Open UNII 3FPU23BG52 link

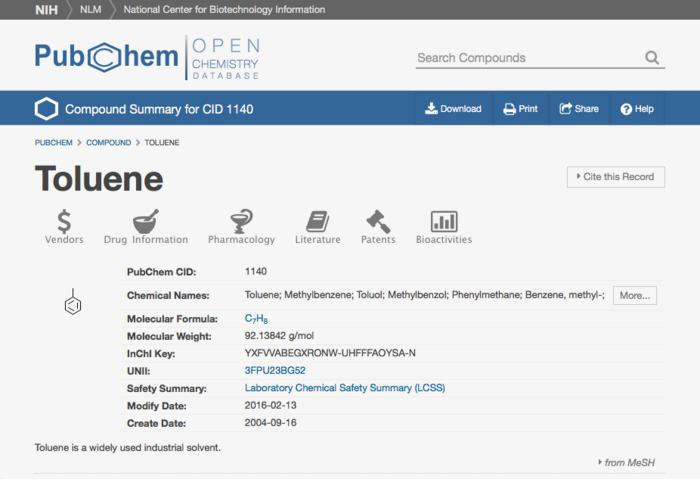tap(275, 370)
